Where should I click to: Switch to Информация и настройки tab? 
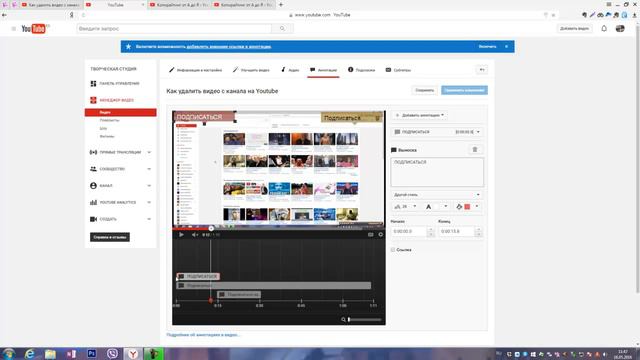[x=196, y=70]
